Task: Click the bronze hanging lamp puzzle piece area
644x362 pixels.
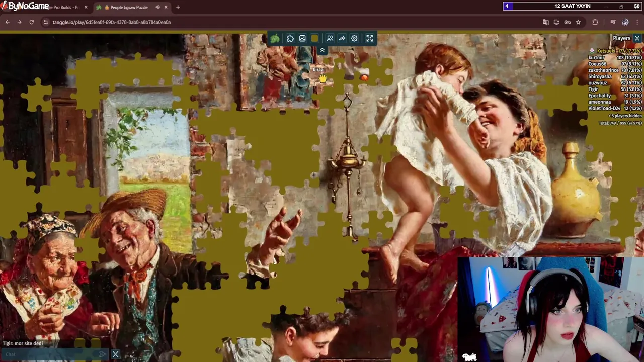Action: [348, 166]
